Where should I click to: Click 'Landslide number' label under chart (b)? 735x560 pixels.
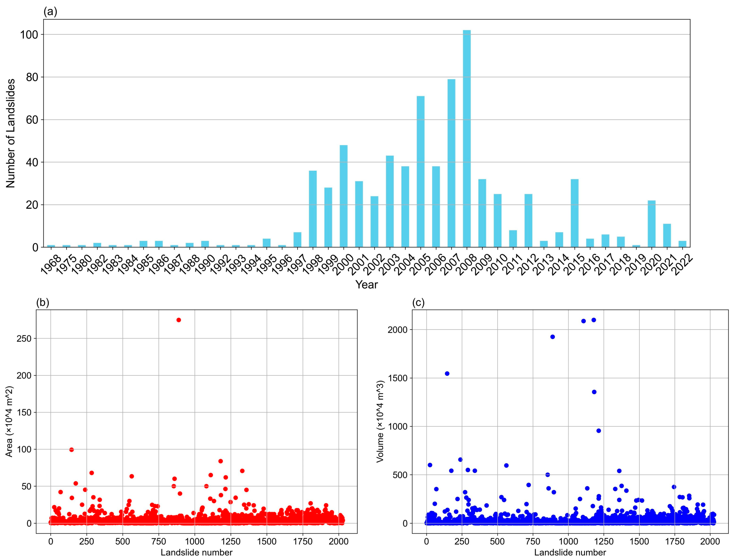197,552
